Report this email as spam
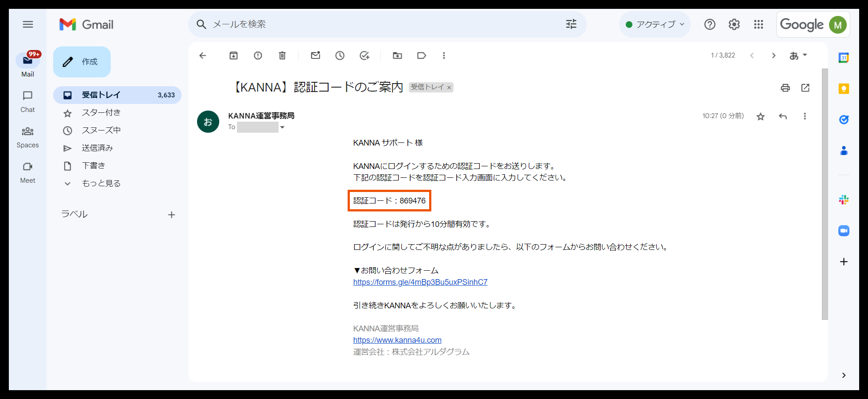 (x=258, y=55)
